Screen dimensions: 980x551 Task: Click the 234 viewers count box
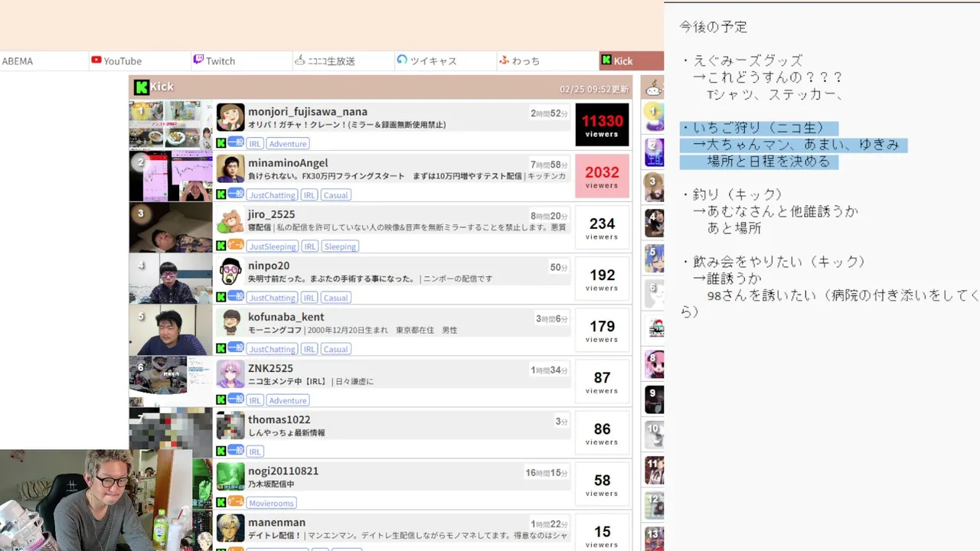click(x=602, y=227)
